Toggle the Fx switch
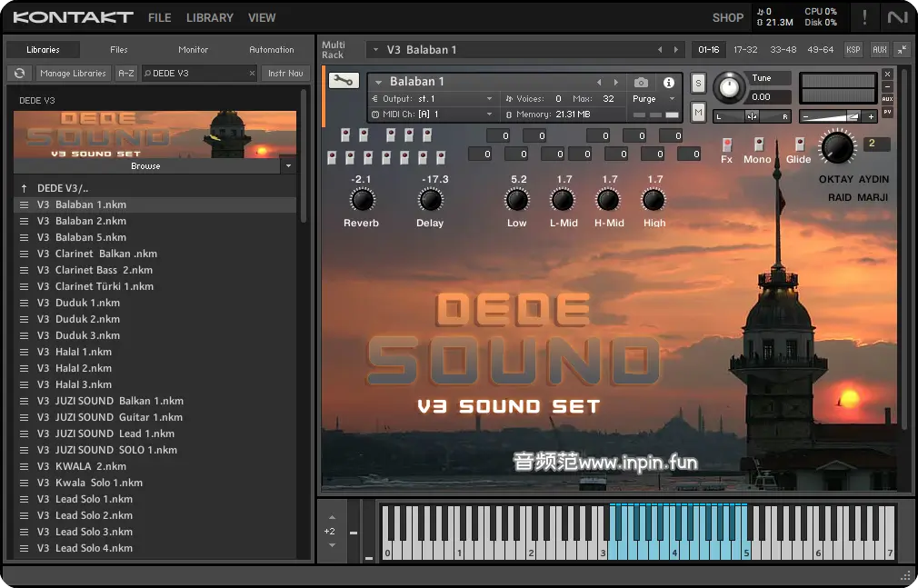 [x=726, y=145]
